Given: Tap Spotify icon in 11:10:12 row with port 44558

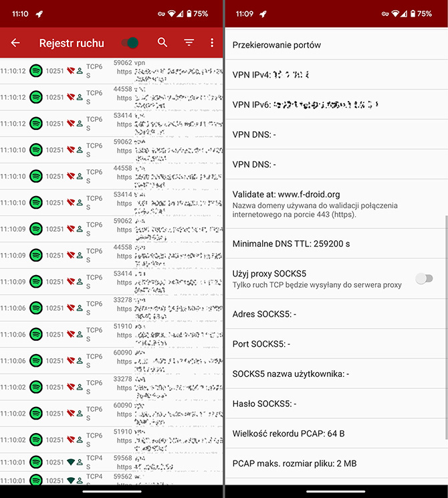Looking at the screenshot, I should coord(36,97).
